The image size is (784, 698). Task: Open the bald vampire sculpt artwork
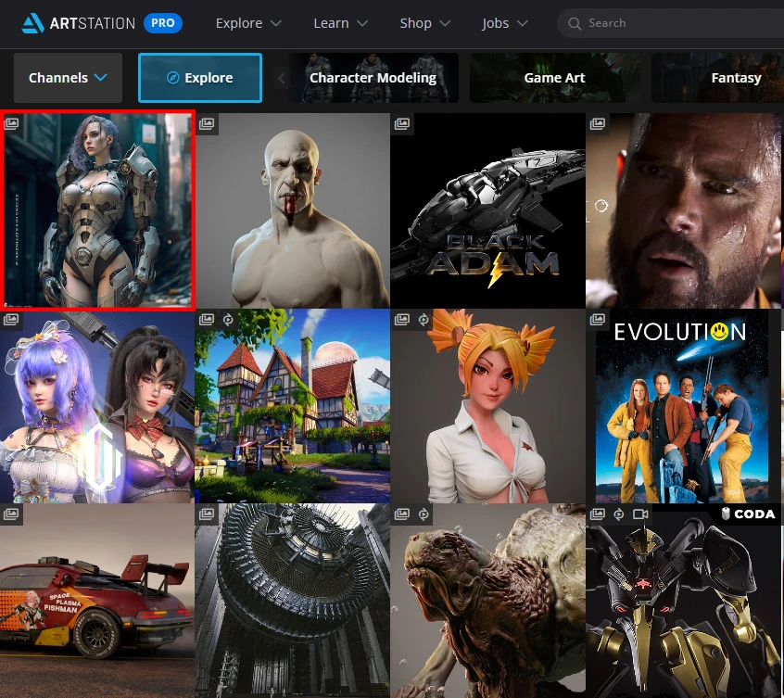292,210
